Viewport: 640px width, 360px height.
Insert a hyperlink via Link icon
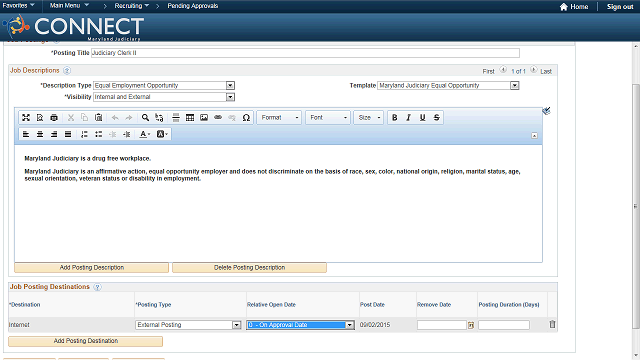click(x=218, y=118)
